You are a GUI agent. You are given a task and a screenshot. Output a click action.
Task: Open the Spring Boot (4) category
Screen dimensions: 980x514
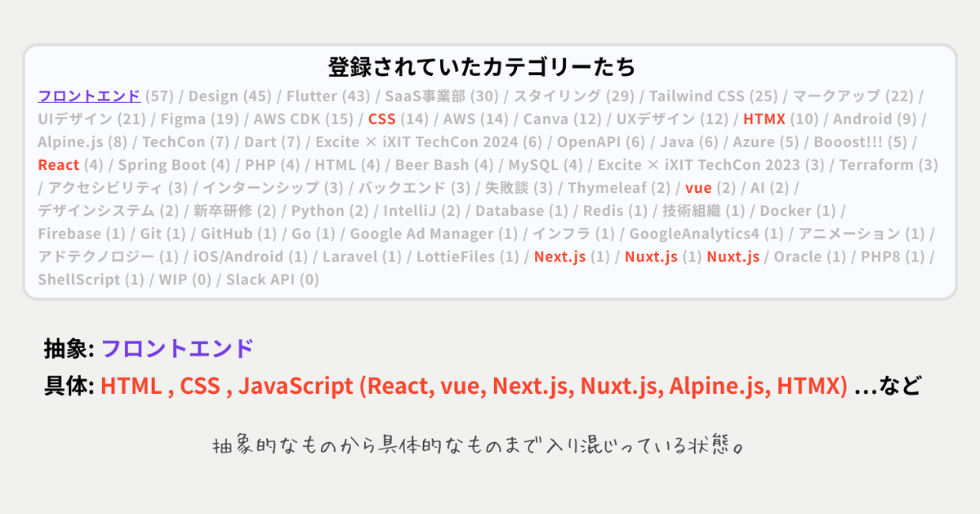[x=175, y=165]
